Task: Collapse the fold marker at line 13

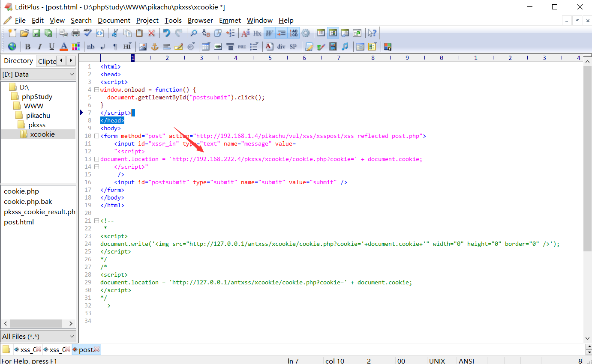Action: [x=96, y=159]
